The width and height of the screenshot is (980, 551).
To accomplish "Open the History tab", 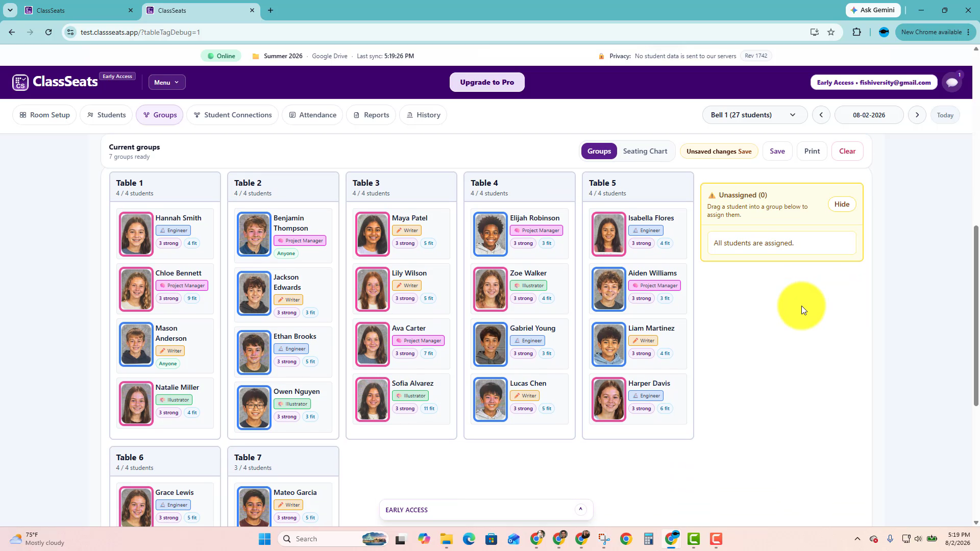I will (x=423, y=115).
